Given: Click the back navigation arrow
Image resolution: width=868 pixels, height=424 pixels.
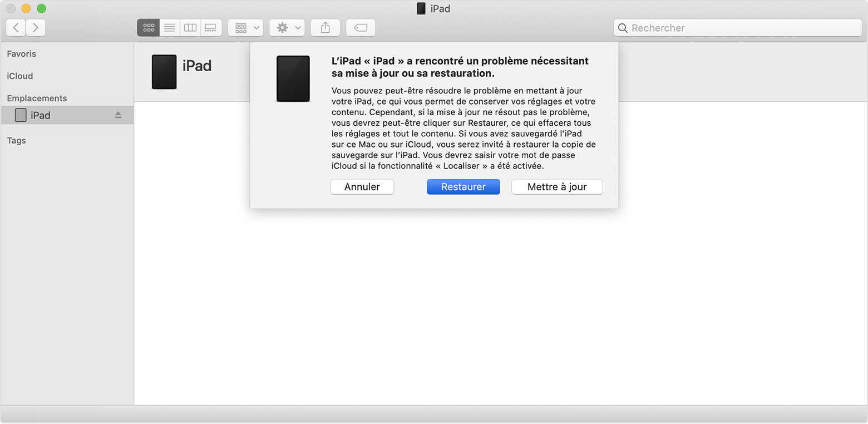Looking at the screenshot, I should point(16,28).
